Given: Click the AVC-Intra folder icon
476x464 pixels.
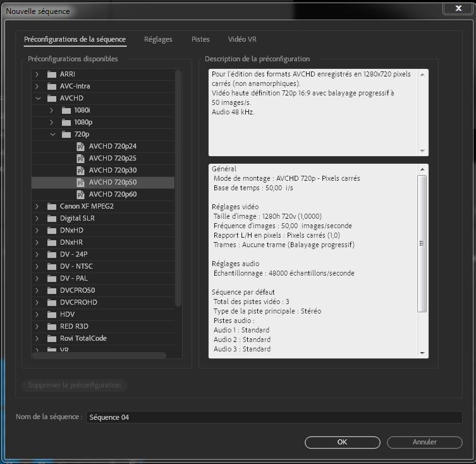Looking at the screenshot, I should [52, 86].
